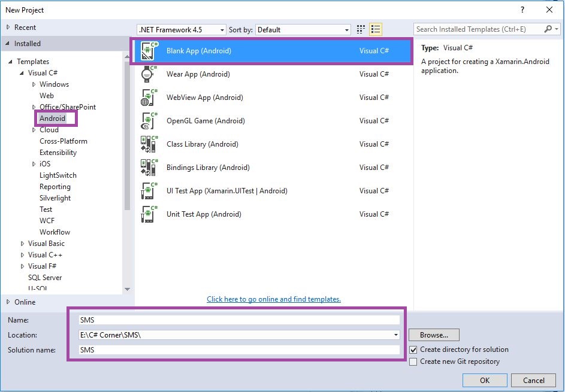Open the Sort by Default dropdown
This screenshot has height=392, width=565.
(x=303, y=30)
